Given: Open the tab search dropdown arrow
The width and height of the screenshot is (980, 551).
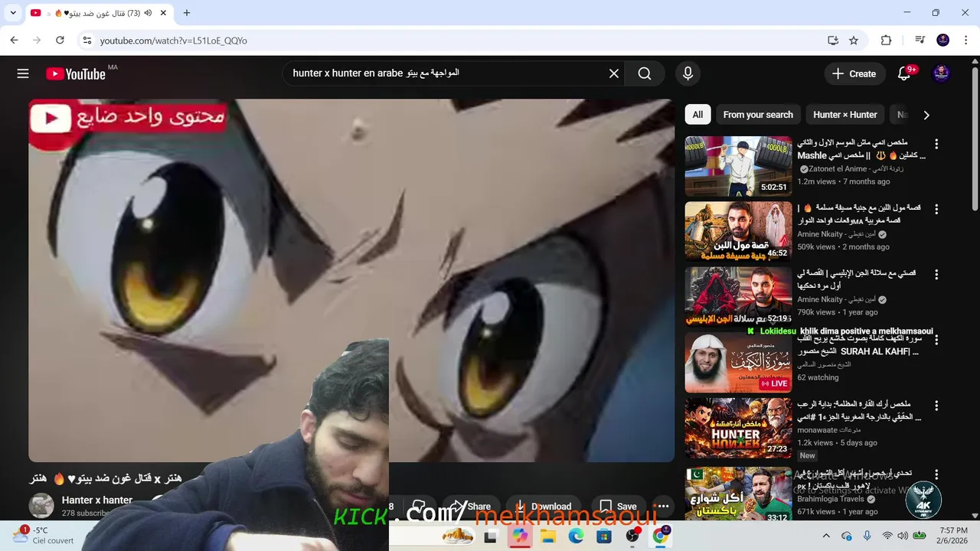Looking at the screenshot, I should point(13,13).
